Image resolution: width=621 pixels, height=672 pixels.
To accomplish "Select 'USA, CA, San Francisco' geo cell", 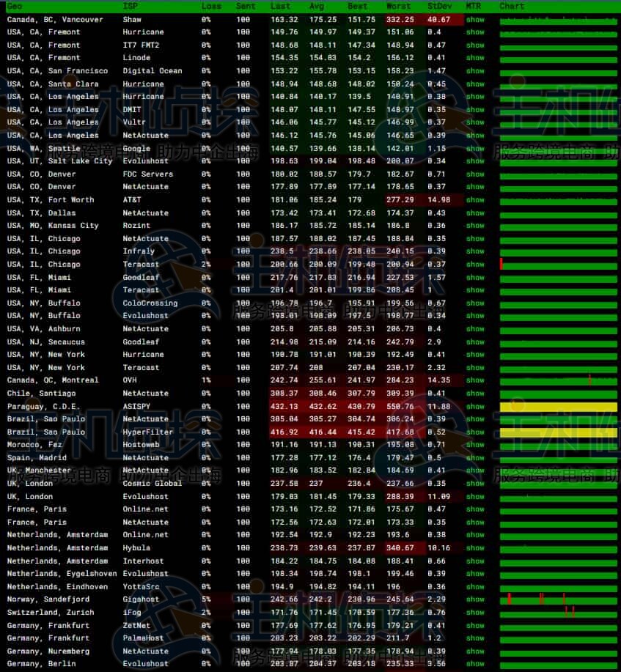I will [x=57, y=71].
